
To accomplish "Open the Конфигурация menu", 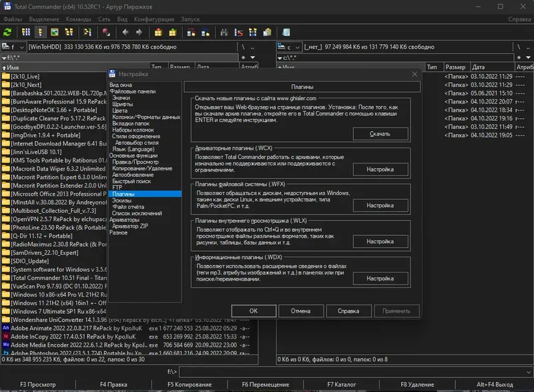I will [x=154, y=19].
